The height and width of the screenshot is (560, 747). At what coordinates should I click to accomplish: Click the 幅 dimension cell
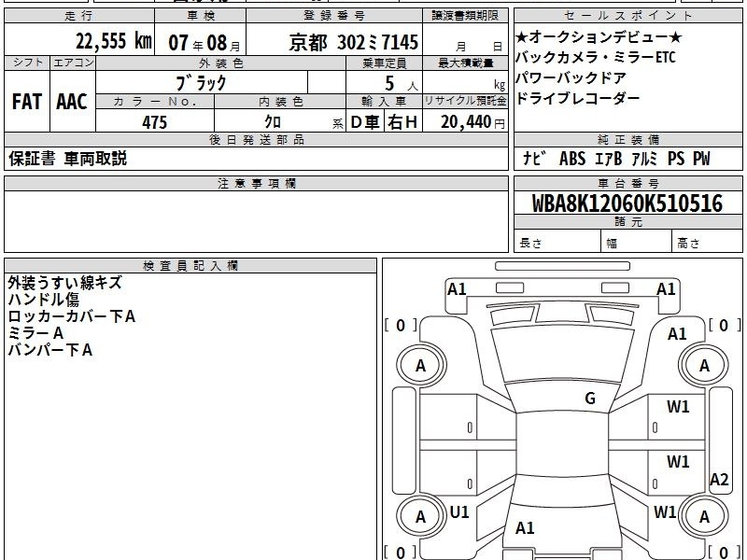[637, 243]
